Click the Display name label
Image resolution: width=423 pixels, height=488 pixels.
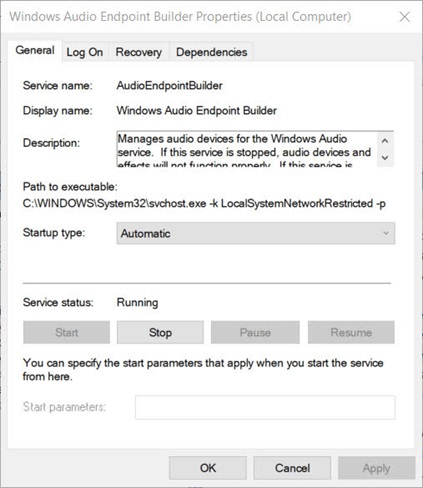click(58, 111)
